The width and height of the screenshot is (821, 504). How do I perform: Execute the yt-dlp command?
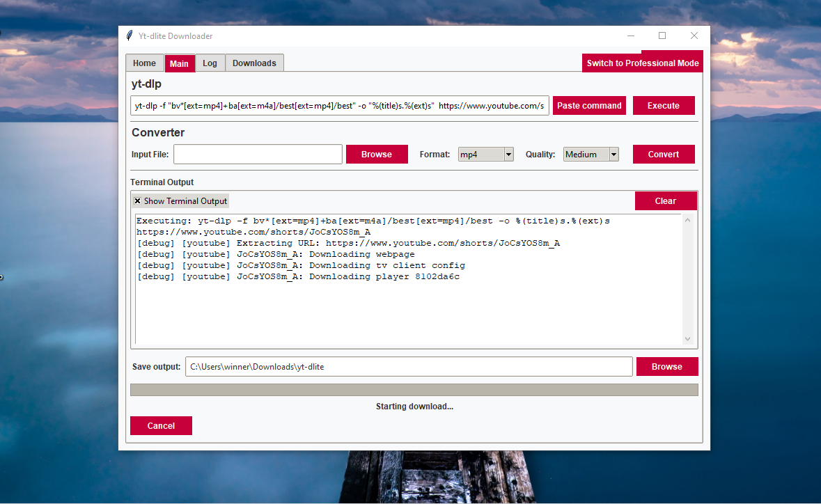pos(664,106)
